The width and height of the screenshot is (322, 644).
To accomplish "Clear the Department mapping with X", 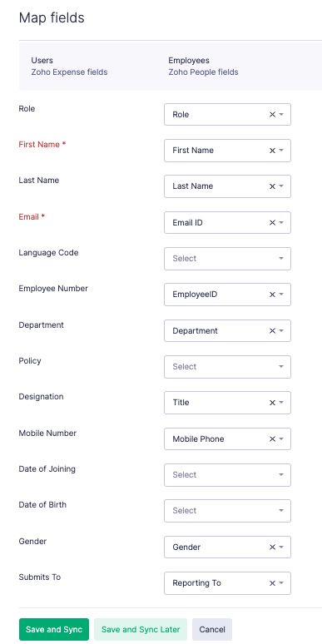I will [272, 331].
